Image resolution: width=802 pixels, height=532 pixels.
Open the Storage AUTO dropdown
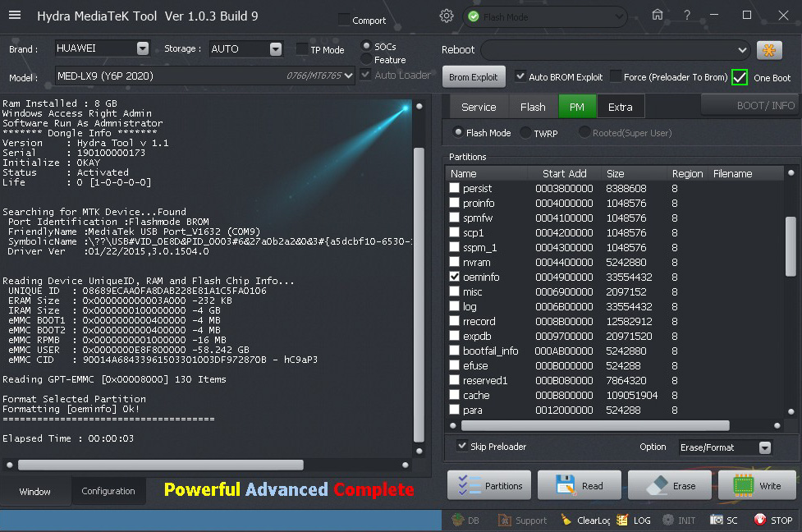[276, 49]
